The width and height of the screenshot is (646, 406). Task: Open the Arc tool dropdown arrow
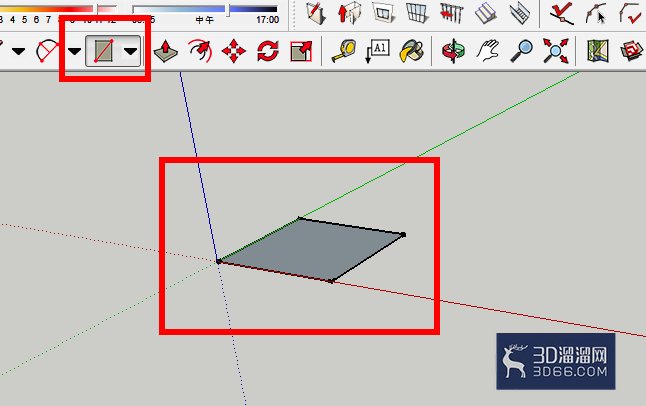point(75,51)
